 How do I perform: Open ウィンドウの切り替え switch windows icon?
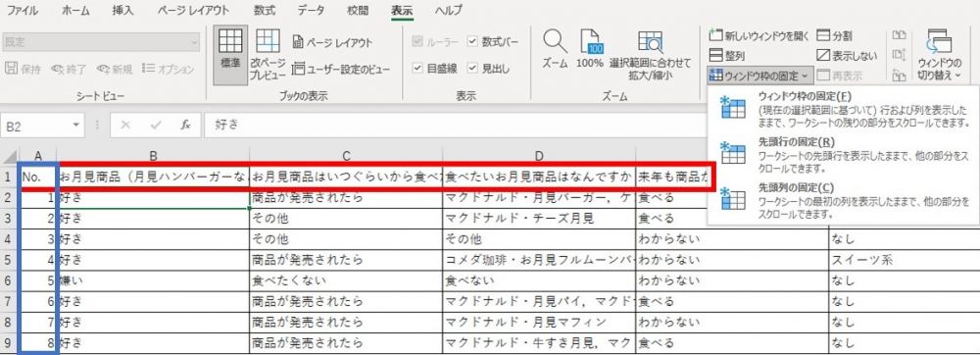click(x=940, y=55)
